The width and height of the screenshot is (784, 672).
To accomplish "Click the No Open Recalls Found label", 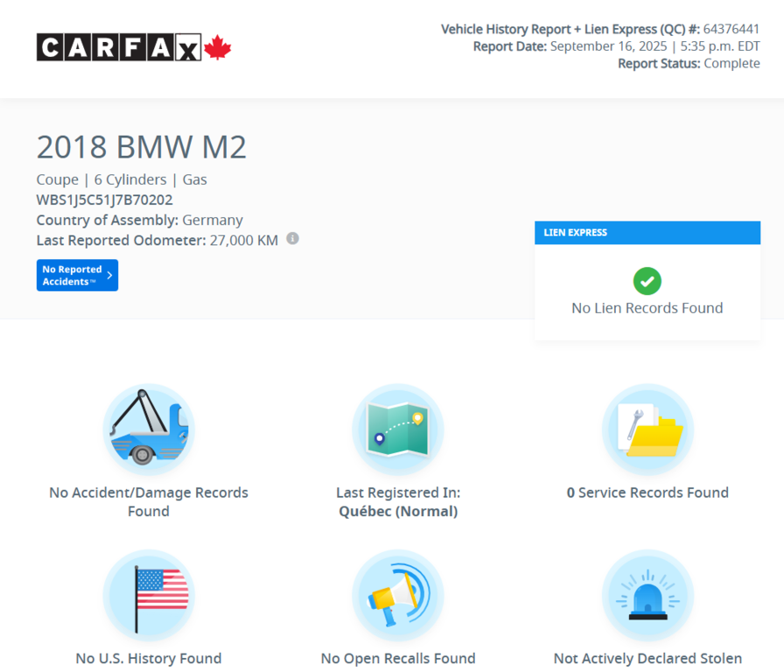I will [x=398, y=658].
